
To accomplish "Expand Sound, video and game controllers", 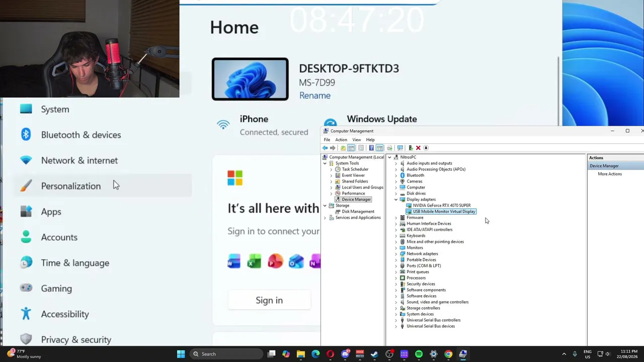I will (x=396, y=302).
